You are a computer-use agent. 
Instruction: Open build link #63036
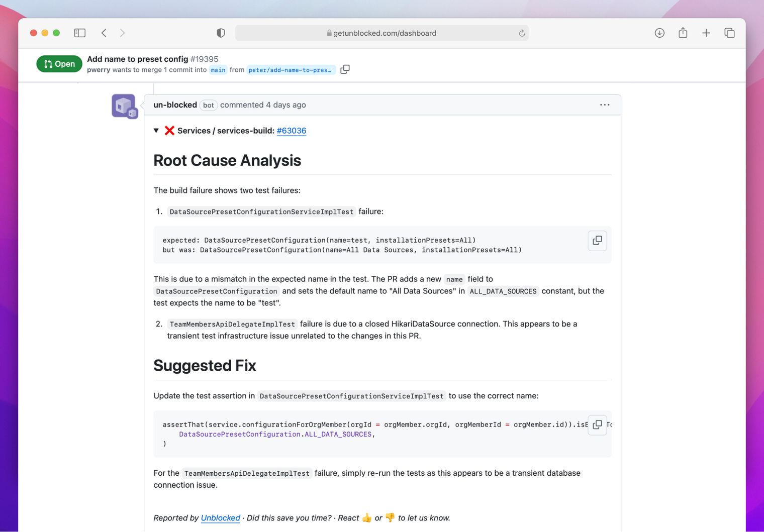click(292, 131)
